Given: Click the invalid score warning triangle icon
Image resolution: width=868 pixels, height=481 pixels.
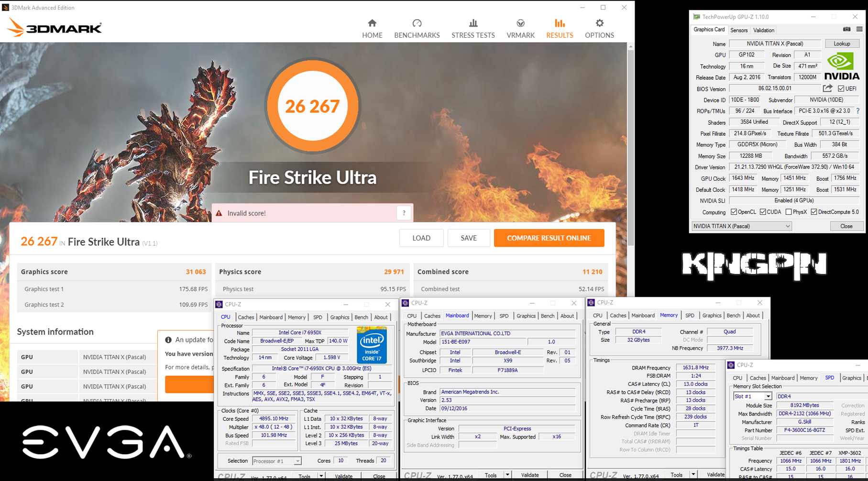Looking at the screenshot, I should (219, 213).
